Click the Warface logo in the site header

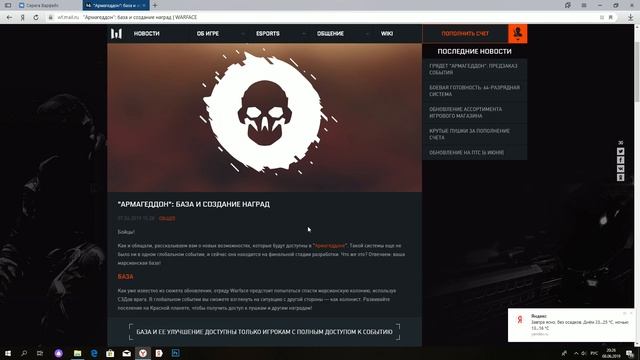tap(116, 33)
